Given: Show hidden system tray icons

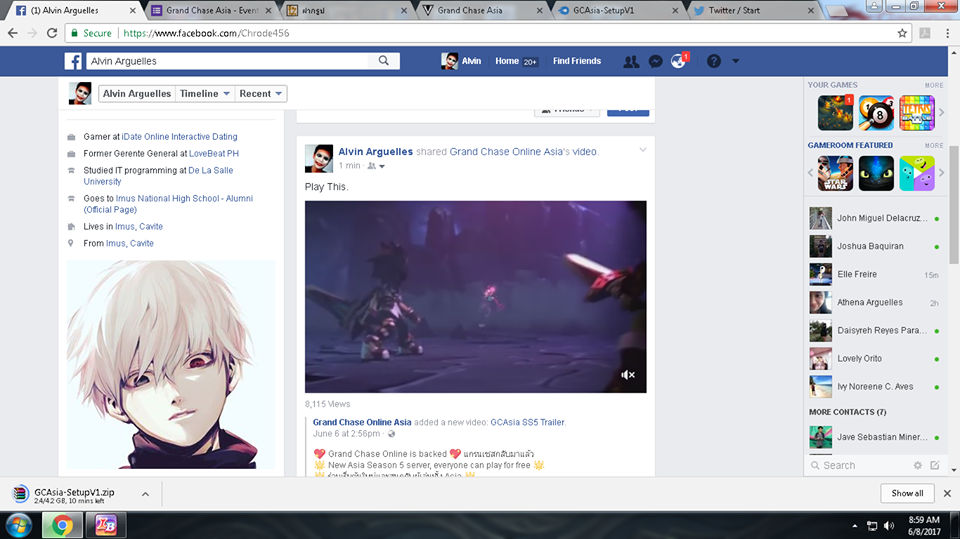Looking at the screenshot, I should point(855,526).
